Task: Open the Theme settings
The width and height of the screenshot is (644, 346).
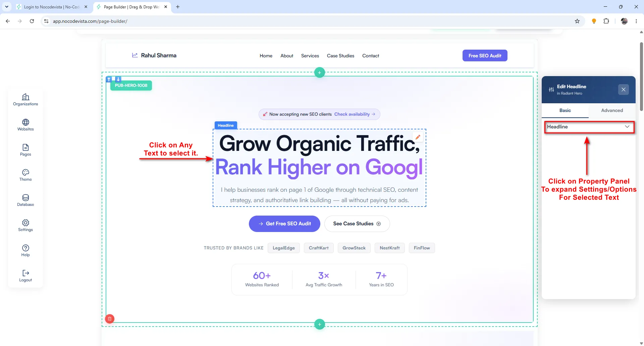Action: (25, 175)
